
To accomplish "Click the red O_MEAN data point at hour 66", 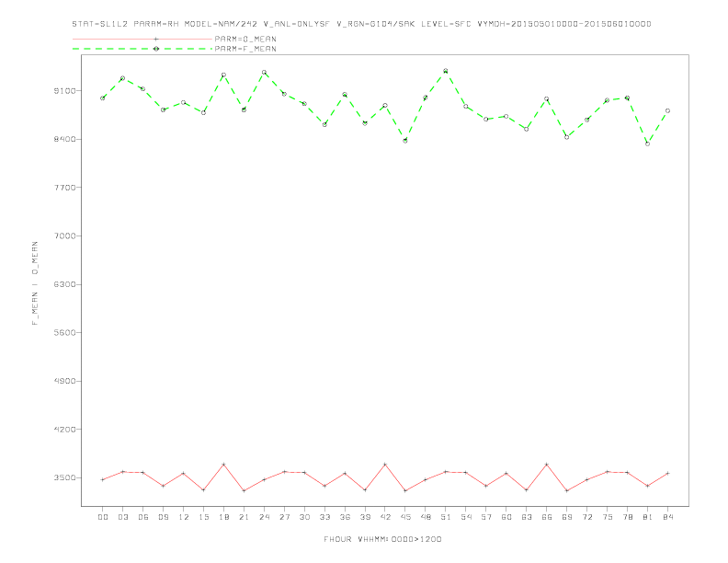I will [x=547, y=465].
